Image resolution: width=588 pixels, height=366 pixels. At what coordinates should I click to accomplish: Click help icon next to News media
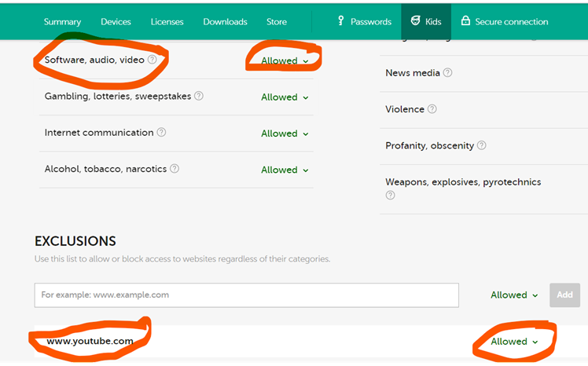coord(447,73)
